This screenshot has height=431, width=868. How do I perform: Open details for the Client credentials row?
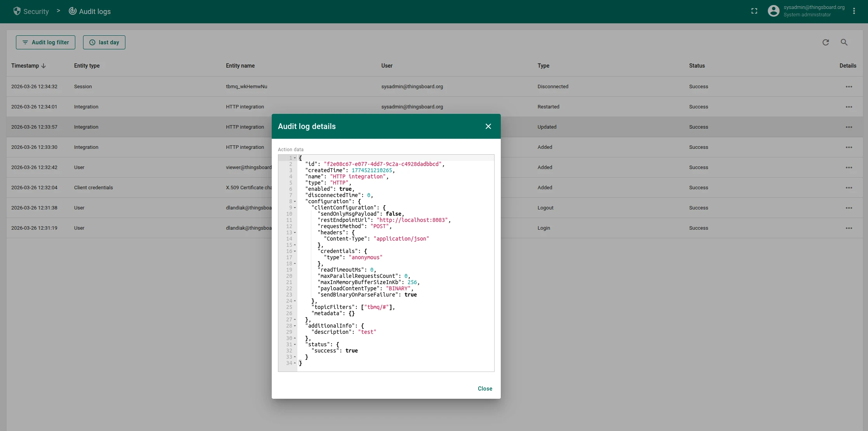849,188
